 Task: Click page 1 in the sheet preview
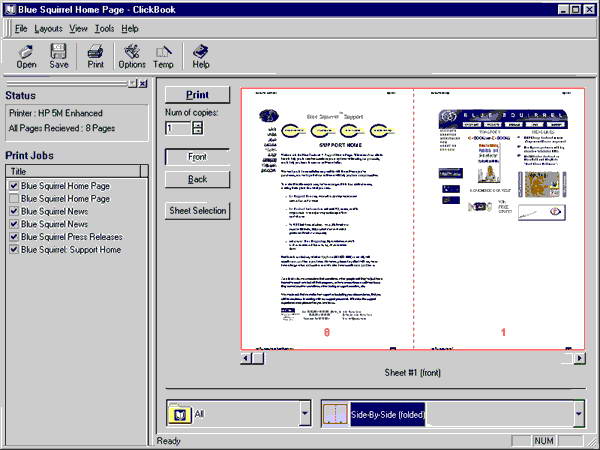coord(499,219)
